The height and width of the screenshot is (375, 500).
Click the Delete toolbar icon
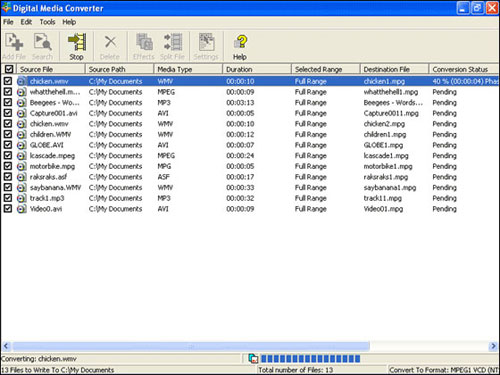pos(110,46)
